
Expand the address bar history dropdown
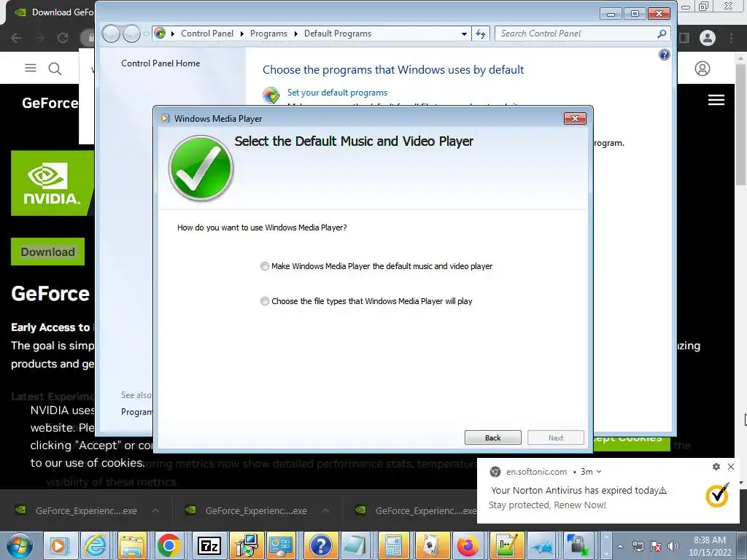pyautogui.click(x=464, y=34)
